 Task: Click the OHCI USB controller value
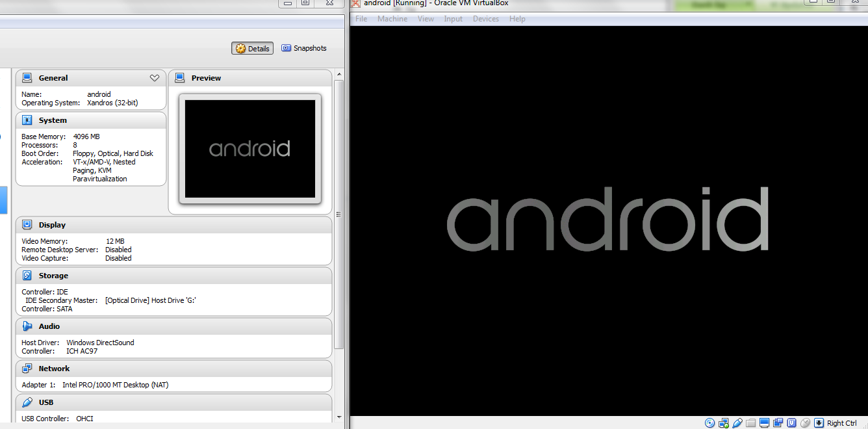(84, 419)
